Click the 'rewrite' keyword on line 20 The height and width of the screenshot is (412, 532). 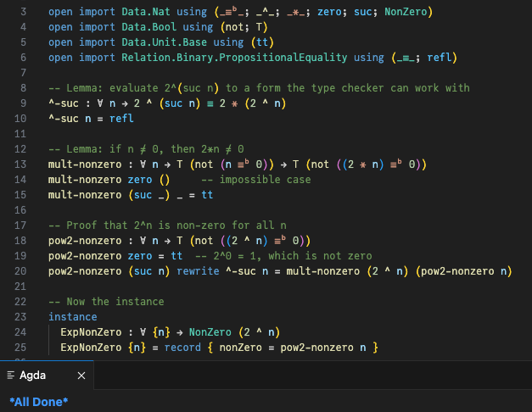[x=199, y=271]
